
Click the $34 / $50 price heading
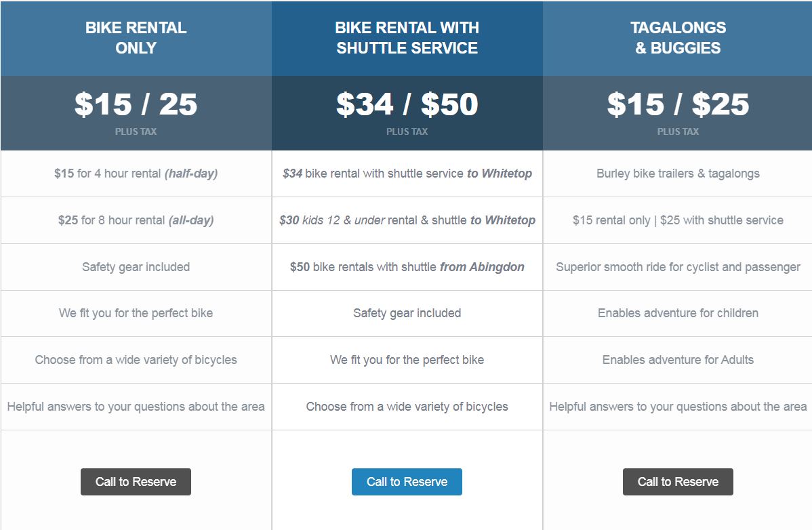pos(407,104)
